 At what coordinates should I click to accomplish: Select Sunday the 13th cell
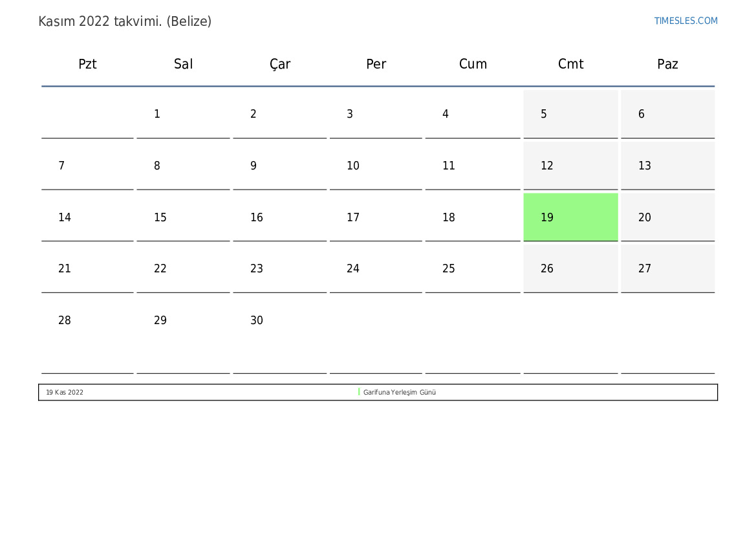(667, 166)
